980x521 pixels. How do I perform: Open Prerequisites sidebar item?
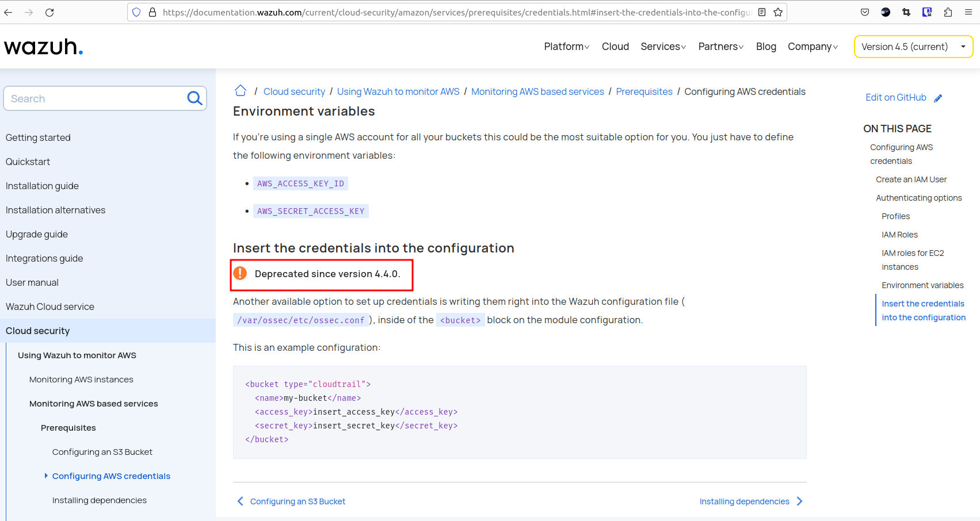coord(68,428)
